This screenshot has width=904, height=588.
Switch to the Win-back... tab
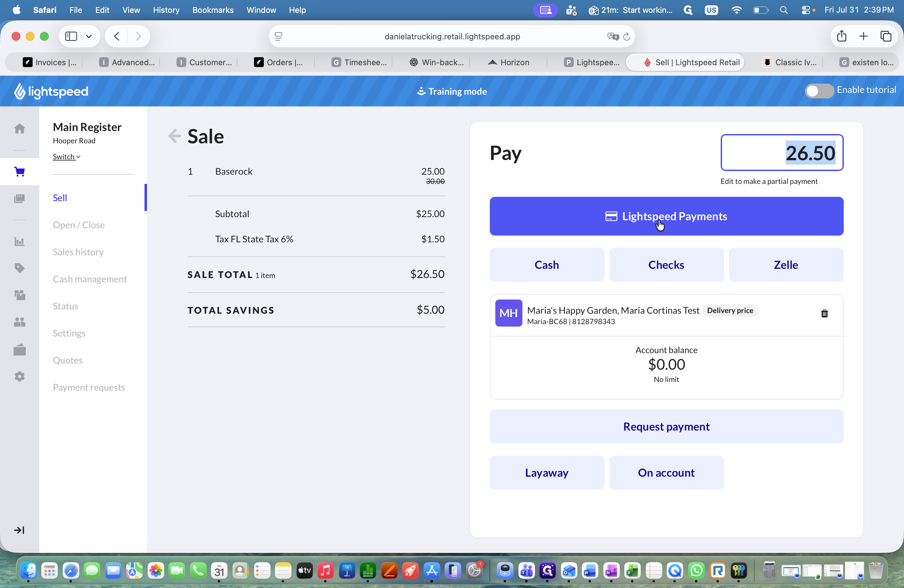[437, 62]
